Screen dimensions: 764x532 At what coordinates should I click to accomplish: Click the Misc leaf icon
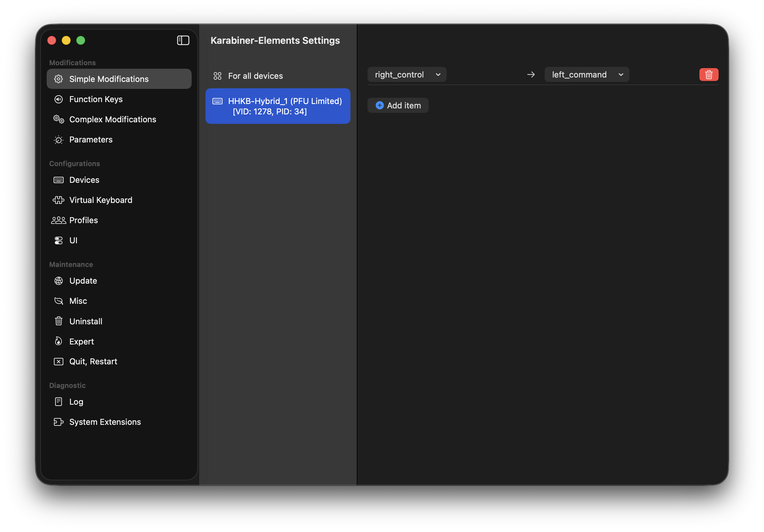59,301
